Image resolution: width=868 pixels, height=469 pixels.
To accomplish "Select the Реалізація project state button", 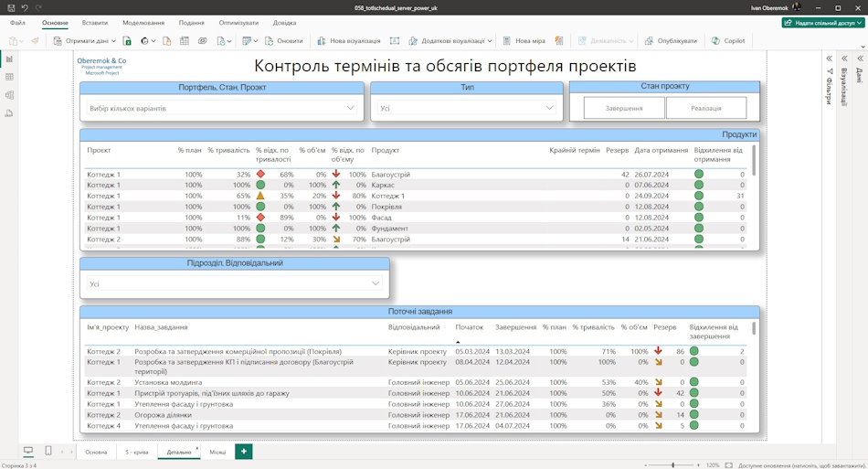I will click(x=705, y=108).
